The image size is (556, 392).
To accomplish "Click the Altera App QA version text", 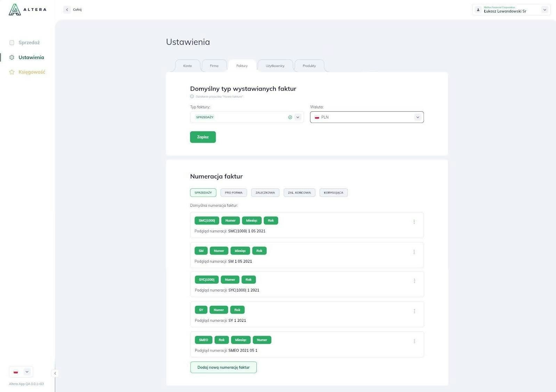I will click(26, 384).
